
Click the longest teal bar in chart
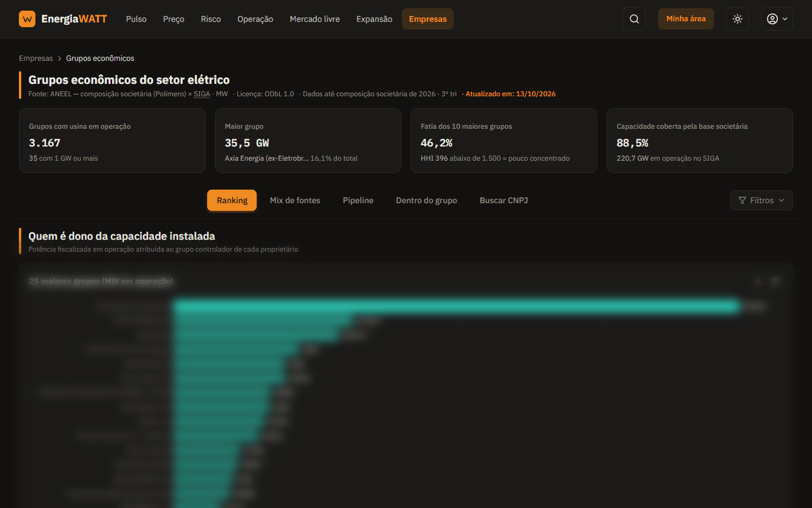click(x=456, y=307)
